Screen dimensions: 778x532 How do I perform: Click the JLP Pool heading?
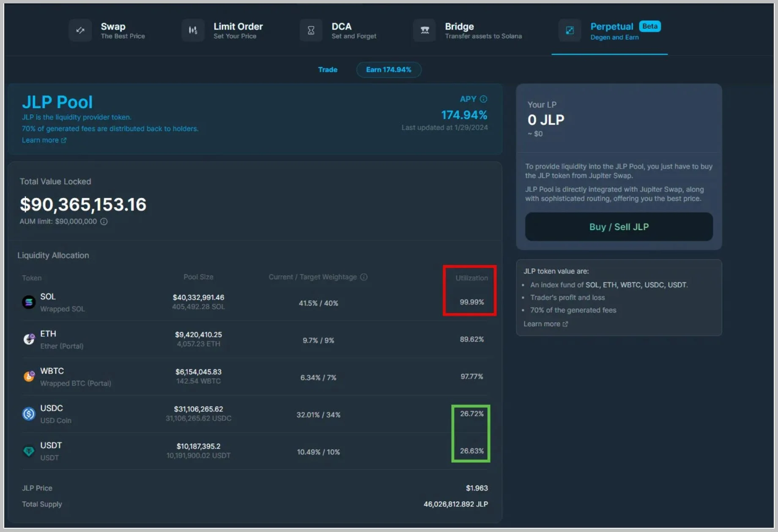coord(57,102)
